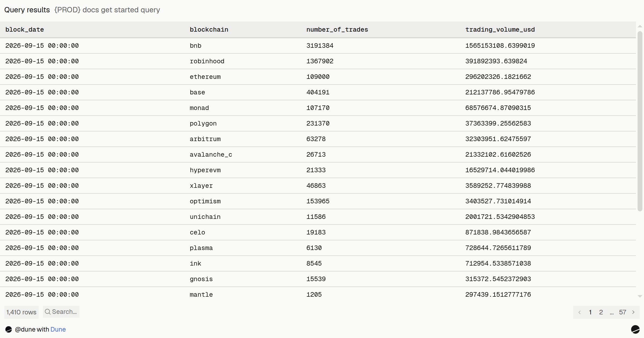Click trades value 3191384

[x=320, y=46]
